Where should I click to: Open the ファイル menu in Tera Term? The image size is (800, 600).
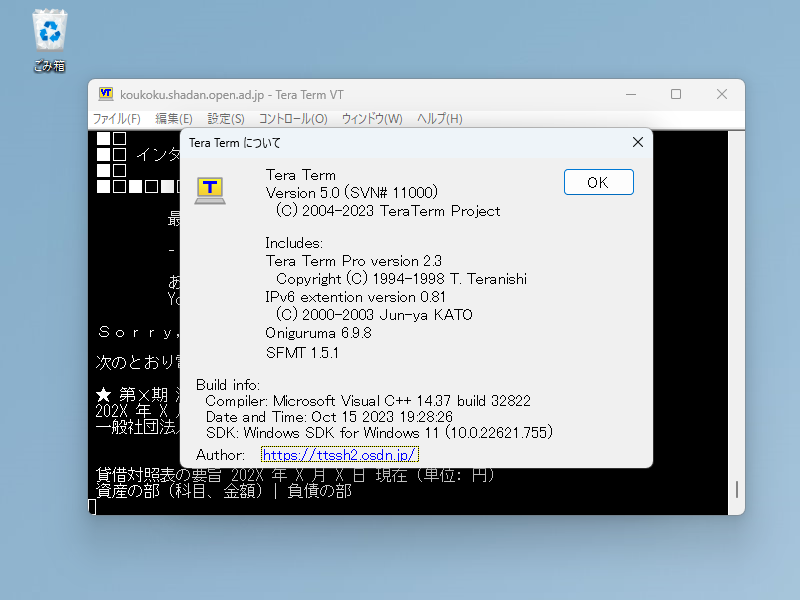[x=117, y=118]
